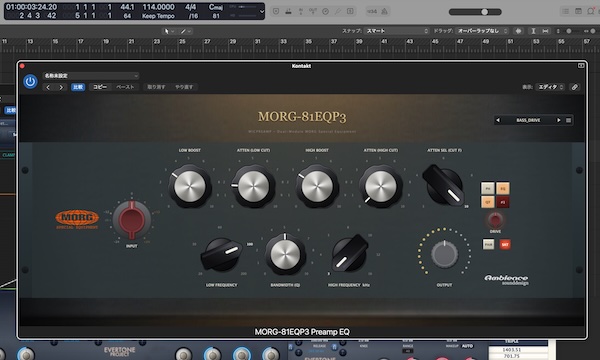Click the ATTEN (HIGH CUT) knob
The width and height of the screenshot is (600, 360).
click(380, 186)
